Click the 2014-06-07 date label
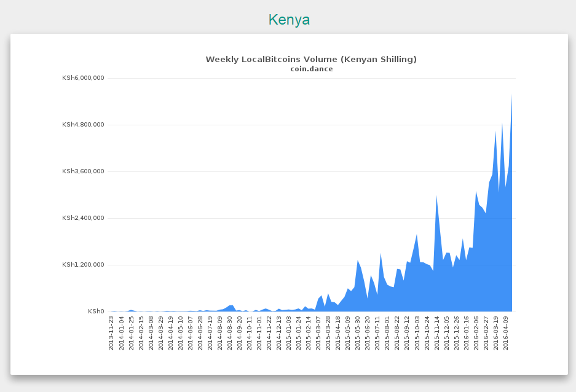Screen dimensions: 576x392 (x=191, y=333)
